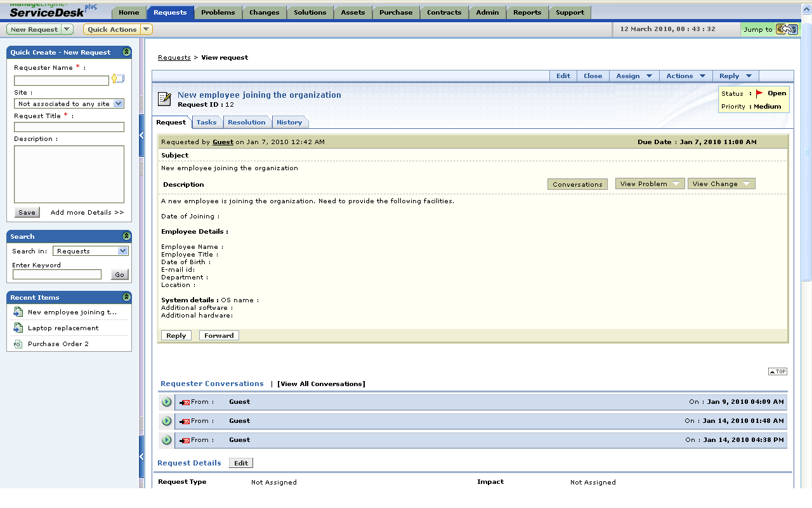Viewport: 812px width, 508px height.
Task: Switch to the Problems tab
Action: click(x=218, y=13)
